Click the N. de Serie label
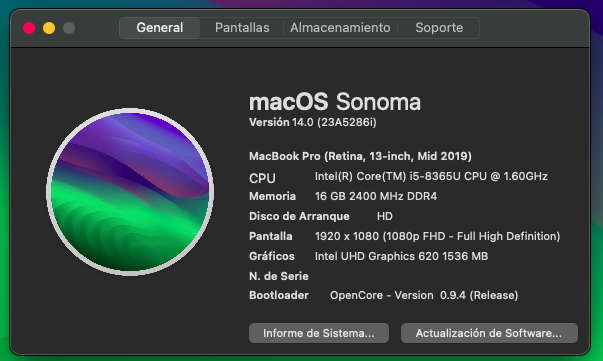This screenshot has height=361, width=603. [278, 276]
